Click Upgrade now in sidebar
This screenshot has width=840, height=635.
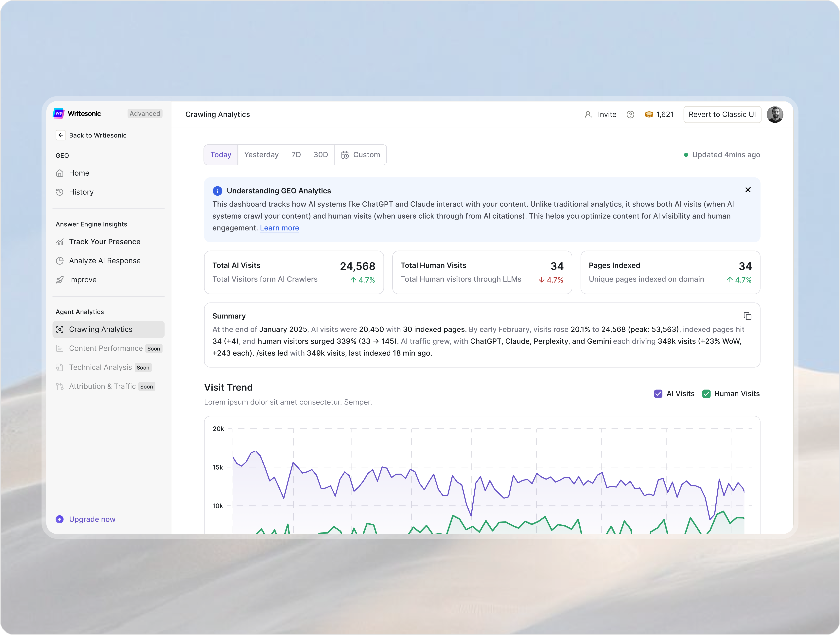point(92,519)
